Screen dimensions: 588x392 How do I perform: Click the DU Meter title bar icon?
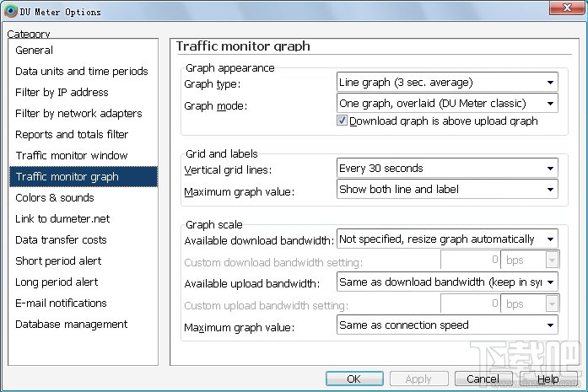(x=10, y=12)
